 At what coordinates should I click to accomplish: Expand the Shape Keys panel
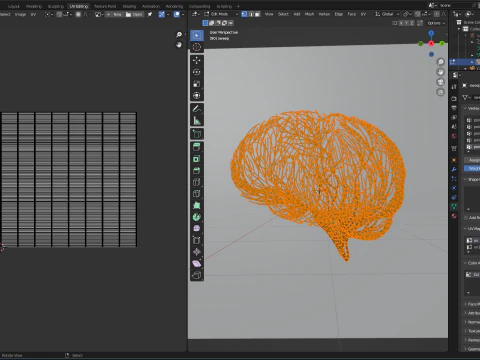(x=471, y=179)
